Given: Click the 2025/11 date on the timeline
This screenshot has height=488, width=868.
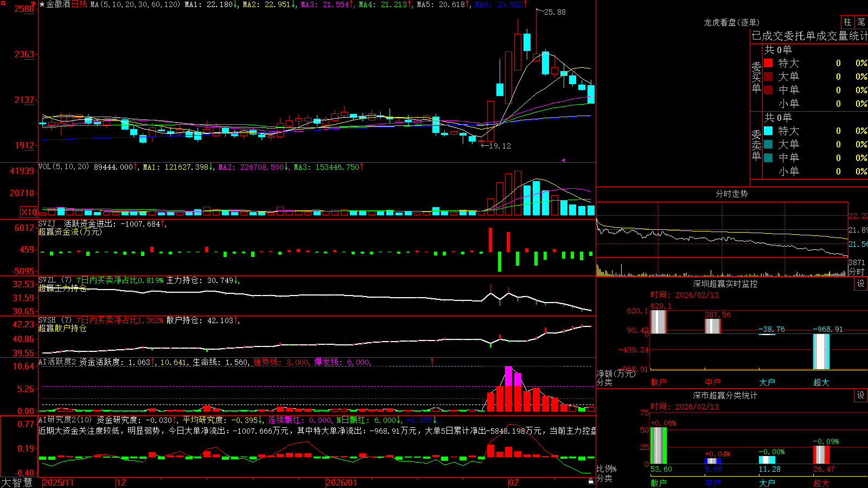Looking at the screenshot, I should 58,483.
